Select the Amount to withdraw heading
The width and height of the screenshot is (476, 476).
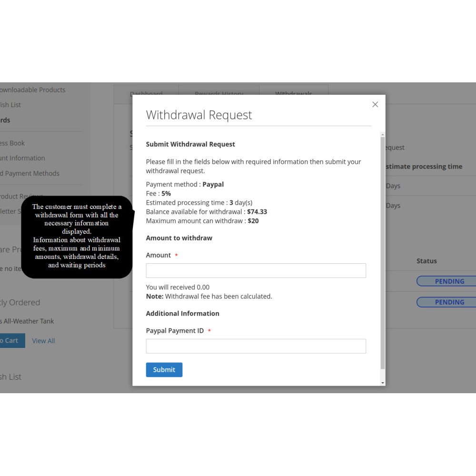(179, 238)
